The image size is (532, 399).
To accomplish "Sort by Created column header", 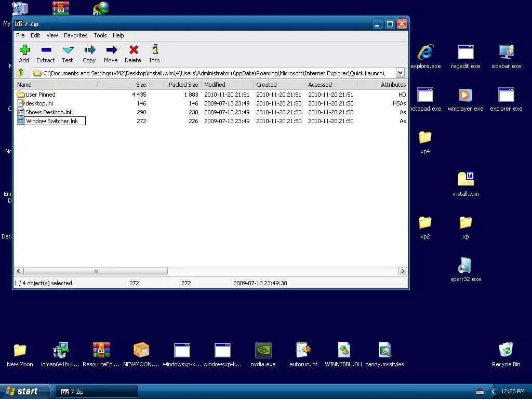I will (279, 85).
